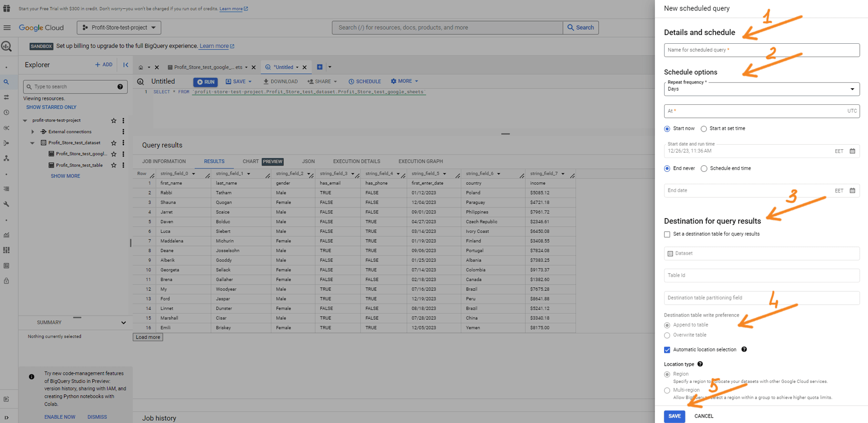The height and width of the screenshot is (423, 868).
Task: Star the Profit_Store_test_table row
Action: coord(114,165)
